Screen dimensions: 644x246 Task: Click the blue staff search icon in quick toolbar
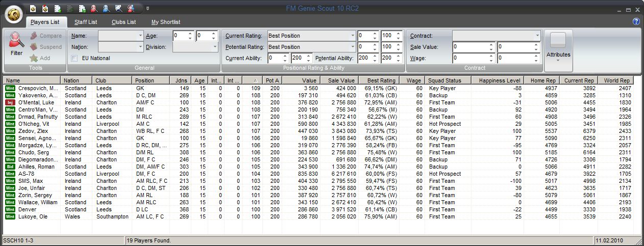(106, 8)
